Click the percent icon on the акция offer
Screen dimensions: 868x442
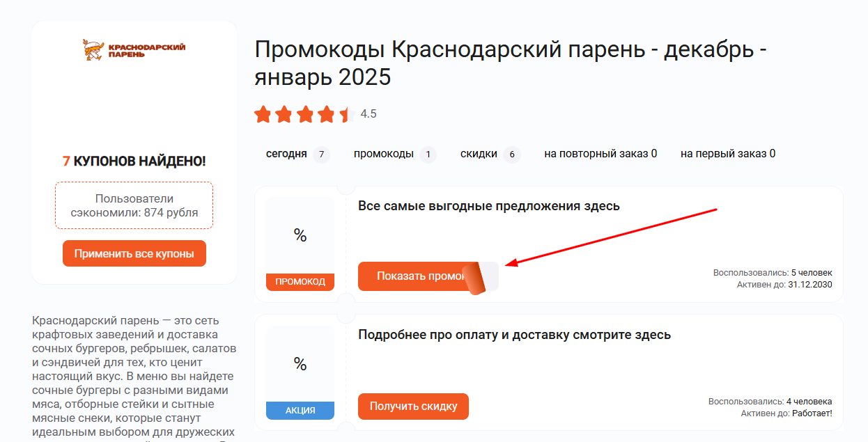(x=300, y=363)
